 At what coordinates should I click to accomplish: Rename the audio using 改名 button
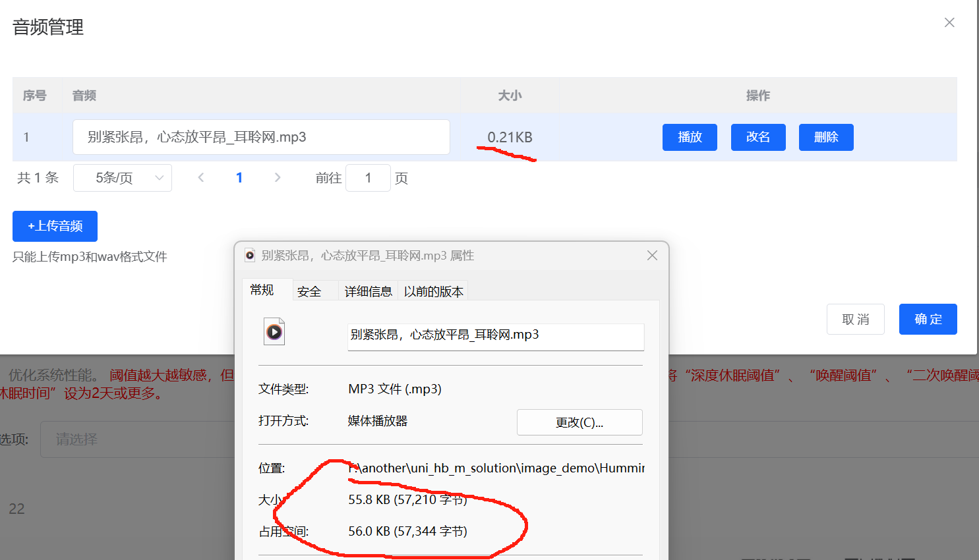758,137
